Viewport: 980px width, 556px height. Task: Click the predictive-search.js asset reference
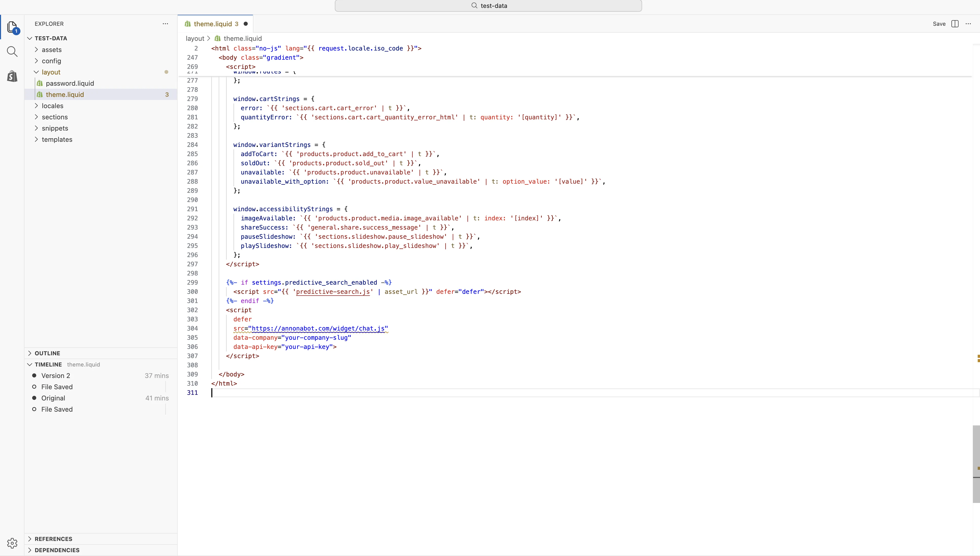[x=333, y=292]
